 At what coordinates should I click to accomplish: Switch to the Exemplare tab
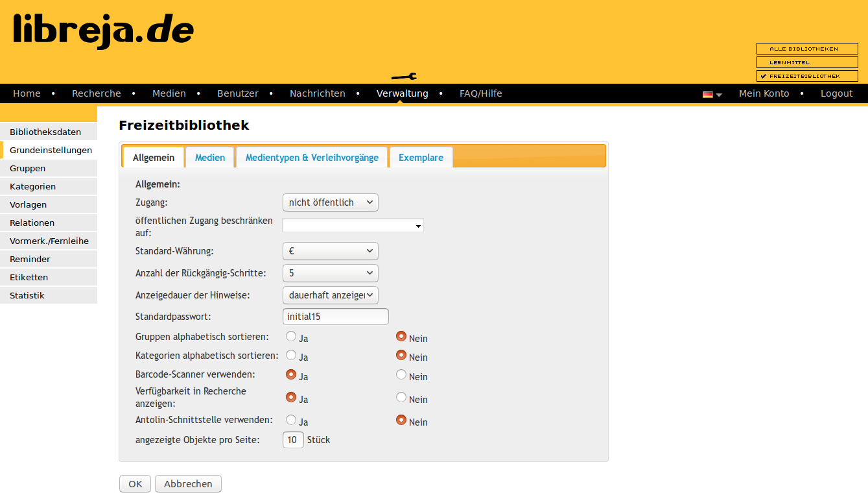[x=421, y=158]
